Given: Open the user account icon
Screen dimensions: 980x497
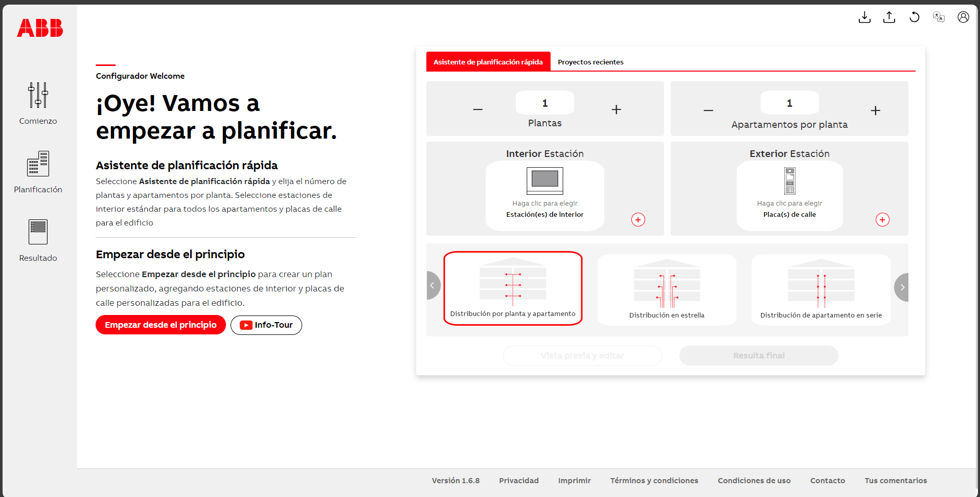Looking at the screenshot, I should pos(963,17).
